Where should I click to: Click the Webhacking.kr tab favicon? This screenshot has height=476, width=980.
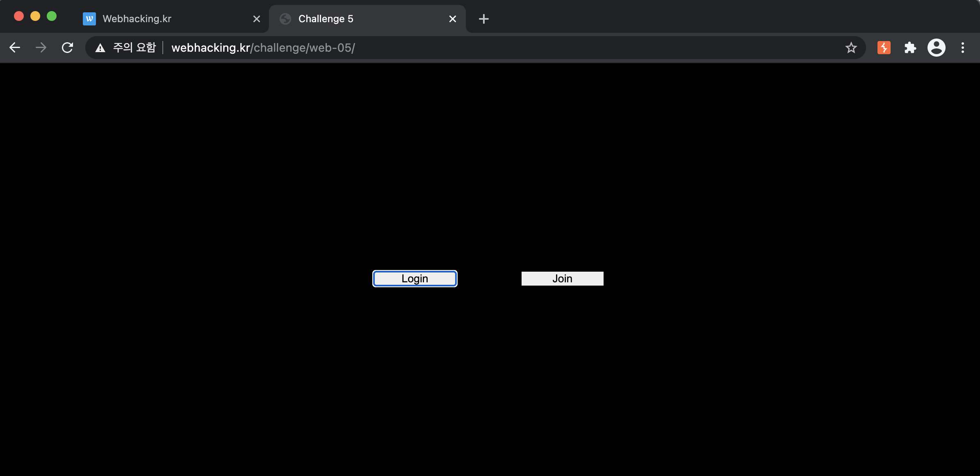pyautogui.click(x=89, y=19)
